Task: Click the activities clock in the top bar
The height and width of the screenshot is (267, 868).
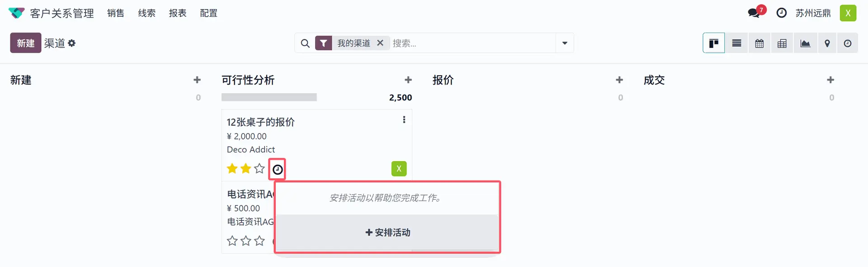Action: point(782,13)
